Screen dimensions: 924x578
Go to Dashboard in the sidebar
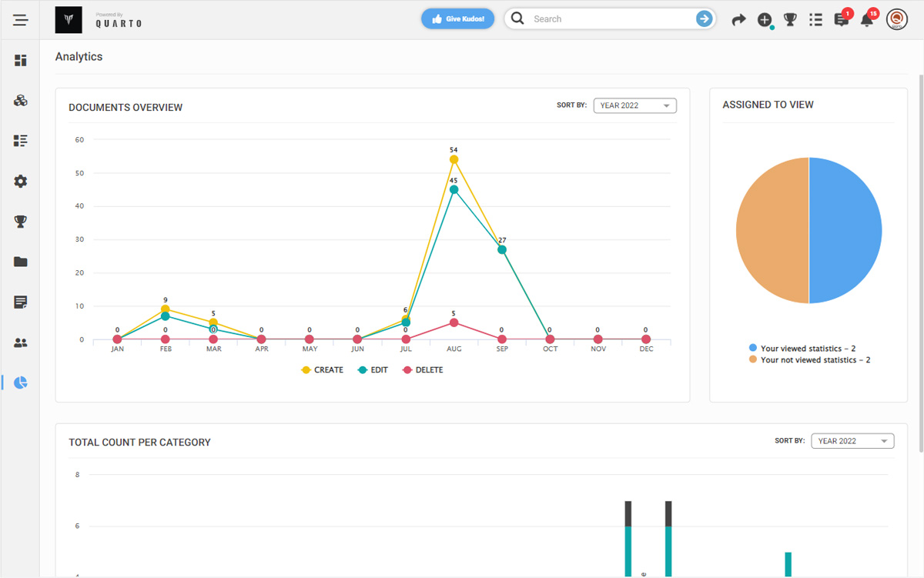click(21, 60)
